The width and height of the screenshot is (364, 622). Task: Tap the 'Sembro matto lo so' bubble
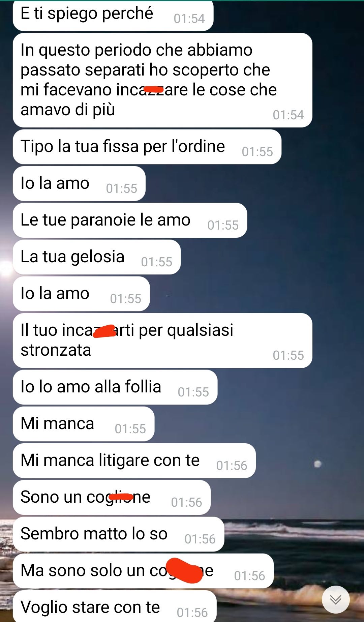[x=118, y=534]
